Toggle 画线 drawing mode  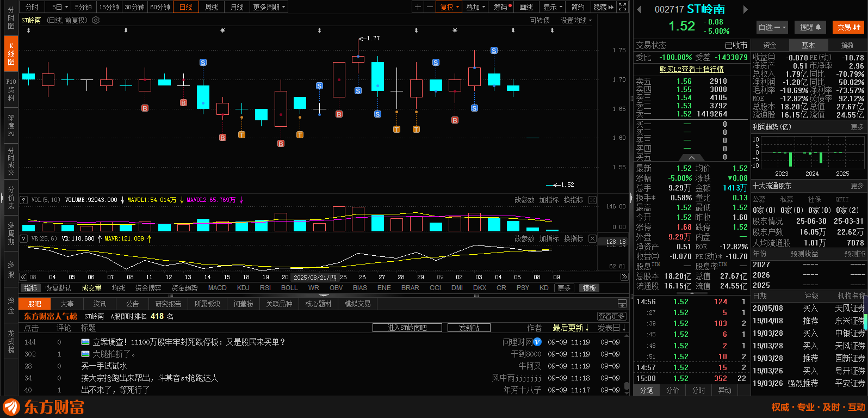tap(526, 7)
